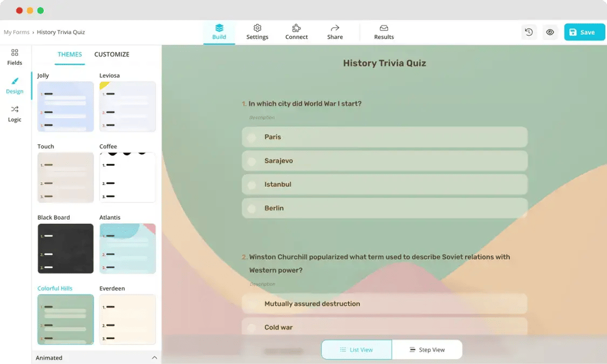
Task: Click the Share arrow icon
Action: 335,29
